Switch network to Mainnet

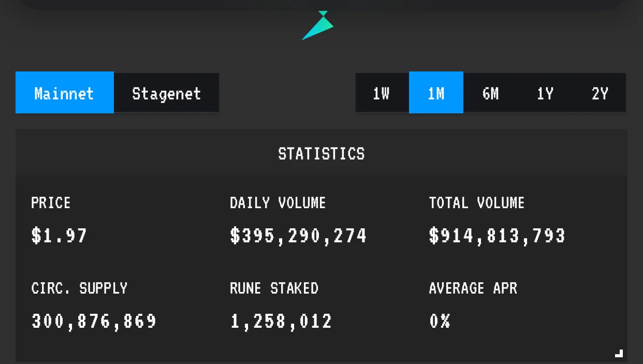pos(65,93)
